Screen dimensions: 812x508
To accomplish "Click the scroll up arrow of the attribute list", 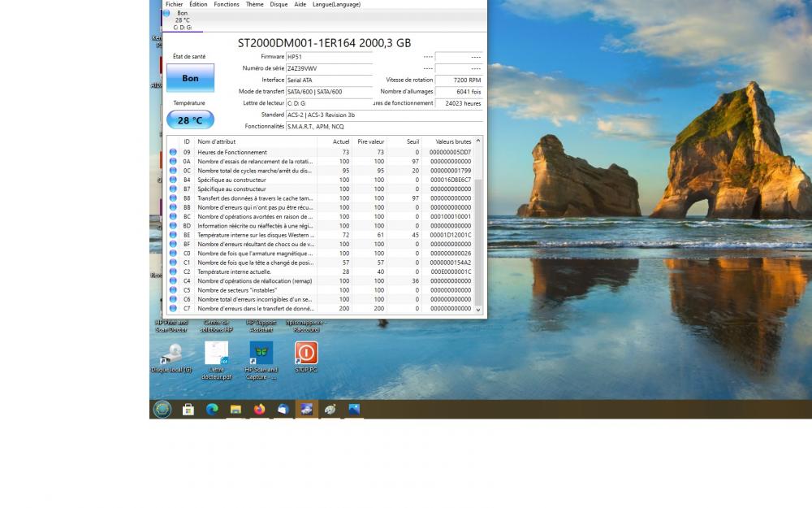I will (x=478, y=141).
